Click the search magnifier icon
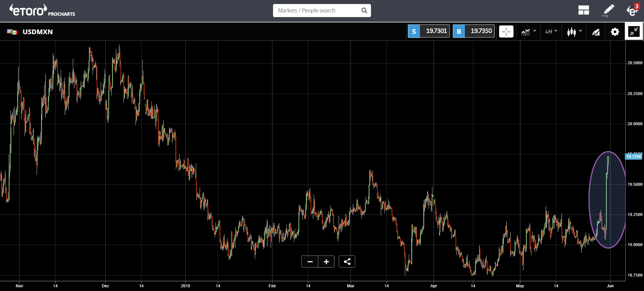644x291 pixels. (364, 10)
